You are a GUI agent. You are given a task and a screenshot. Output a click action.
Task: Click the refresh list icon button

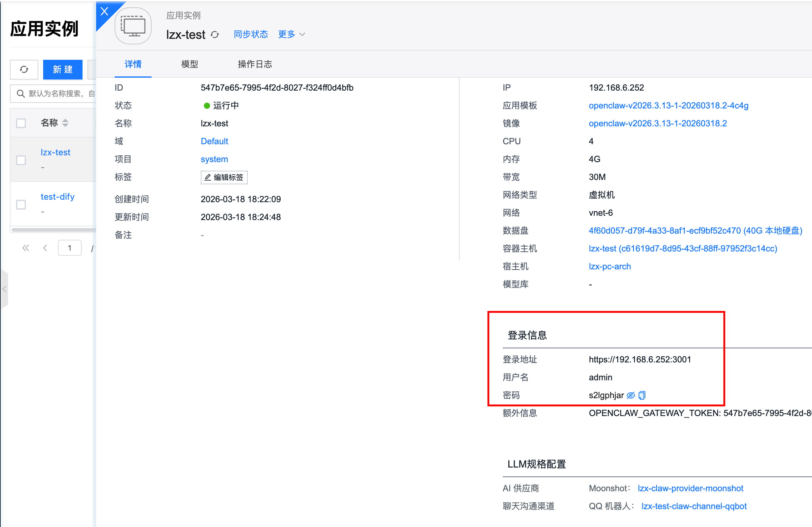pos(24,69)
